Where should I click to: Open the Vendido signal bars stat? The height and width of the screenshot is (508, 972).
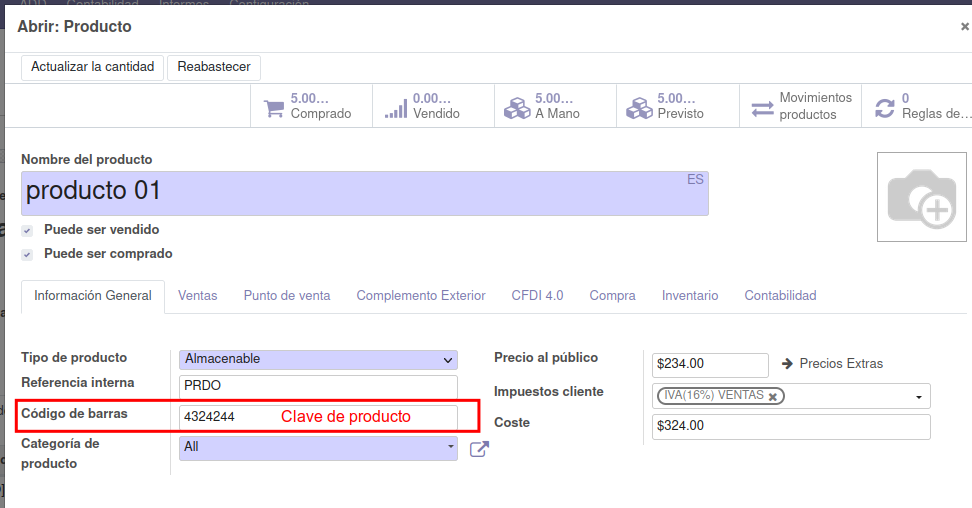[x=396, y=107]
